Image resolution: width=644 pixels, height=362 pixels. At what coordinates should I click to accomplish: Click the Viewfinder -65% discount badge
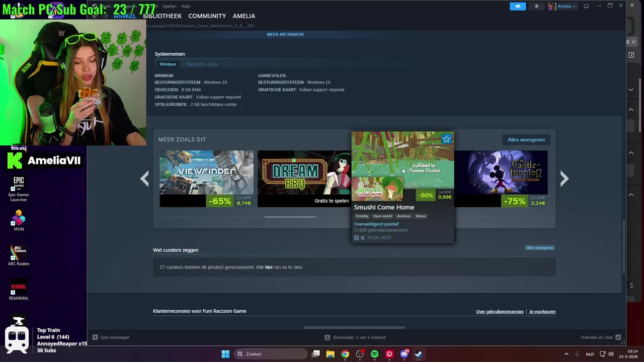point(220,201)
